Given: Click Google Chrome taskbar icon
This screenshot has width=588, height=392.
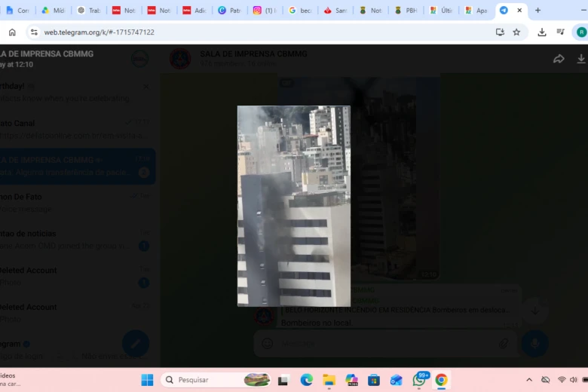Looking at the screenshot, I should point(441,380).
